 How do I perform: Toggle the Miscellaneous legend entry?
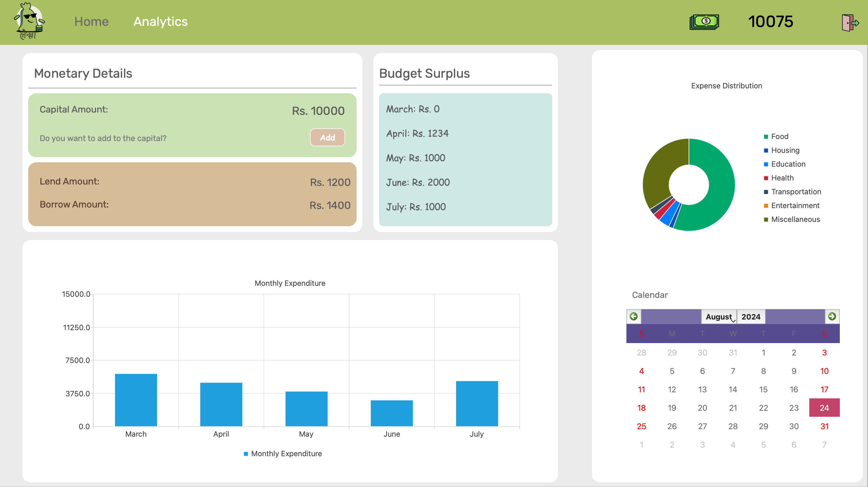point(796,219)
